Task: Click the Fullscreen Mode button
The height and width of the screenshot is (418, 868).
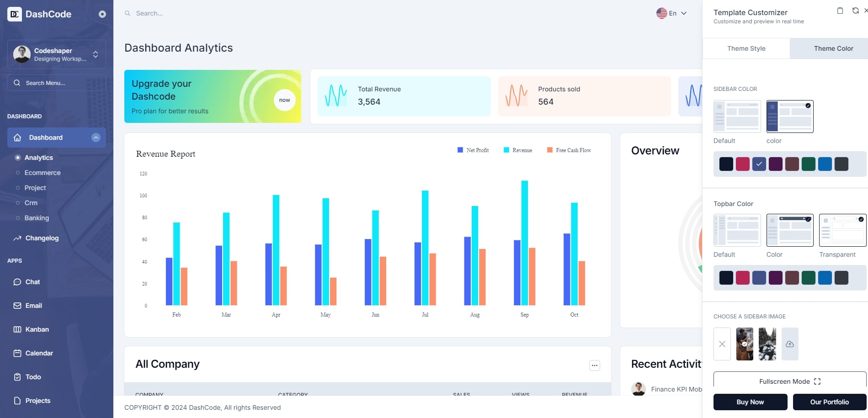Action: [x=790, y=381]
